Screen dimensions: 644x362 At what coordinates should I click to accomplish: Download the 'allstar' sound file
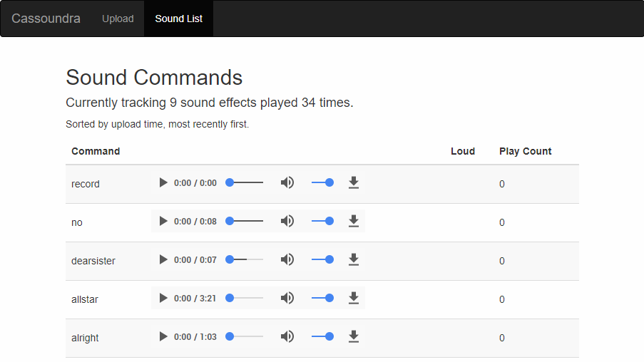pos(354,298)
